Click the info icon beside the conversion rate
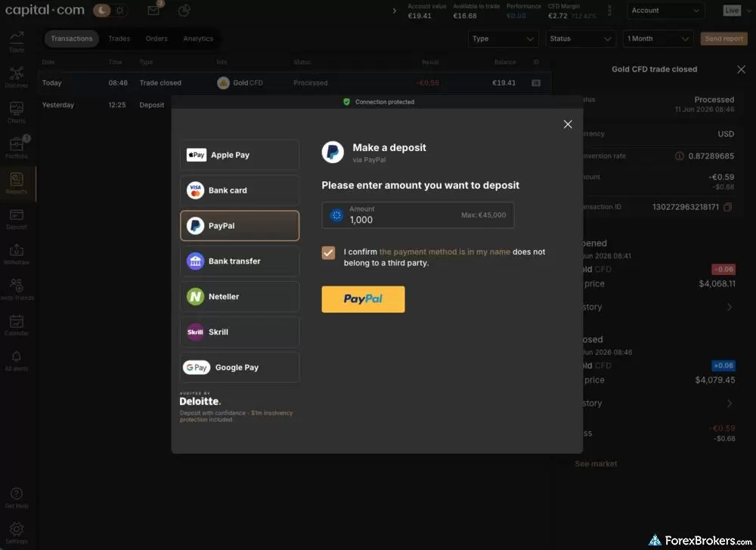Screen dimensions: 756x550 coord(680,156)
